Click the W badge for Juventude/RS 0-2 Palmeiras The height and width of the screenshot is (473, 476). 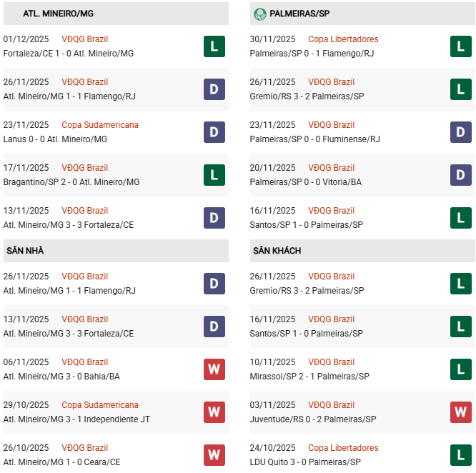[x=461, y=412]
